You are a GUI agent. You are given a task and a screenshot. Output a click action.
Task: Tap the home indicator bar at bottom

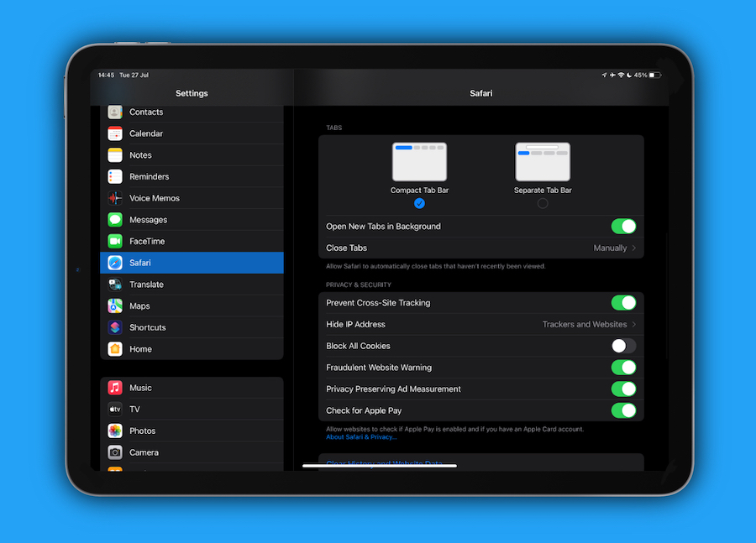tap(380, 466)
